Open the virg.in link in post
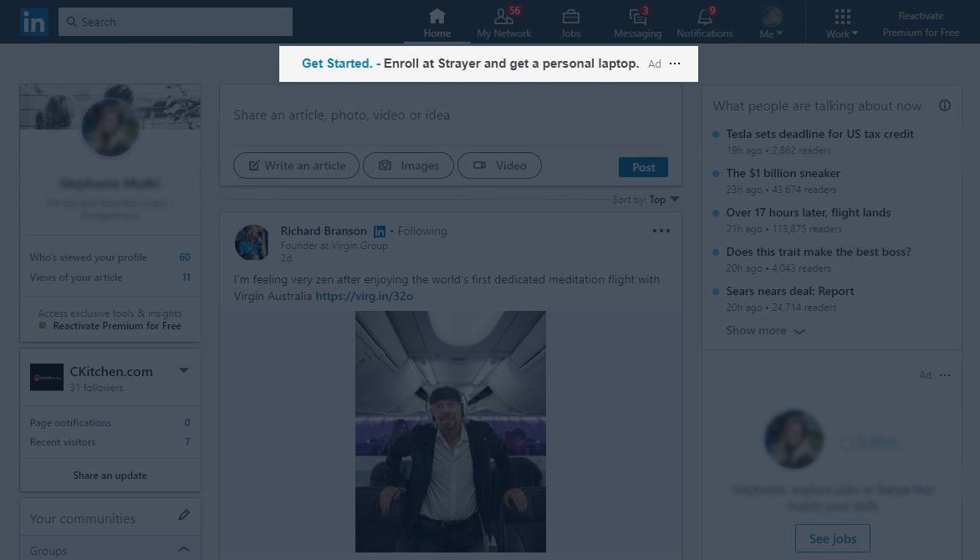The width and height of the screenshot is (980, 560). point(365,296)
